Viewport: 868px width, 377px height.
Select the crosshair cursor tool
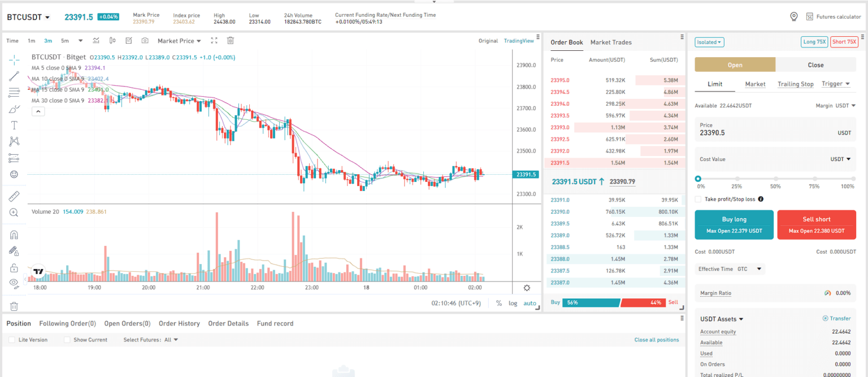14,59
